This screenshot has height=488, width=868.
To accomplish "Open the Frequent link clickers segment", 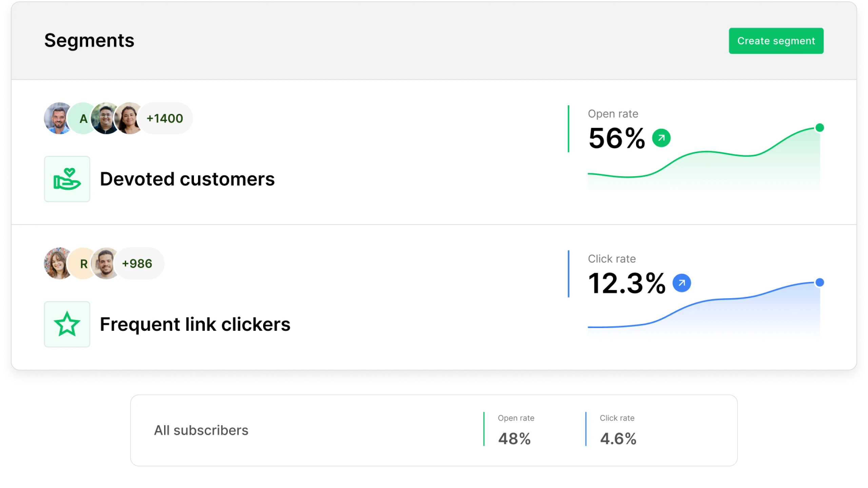I will coord(195,324).
